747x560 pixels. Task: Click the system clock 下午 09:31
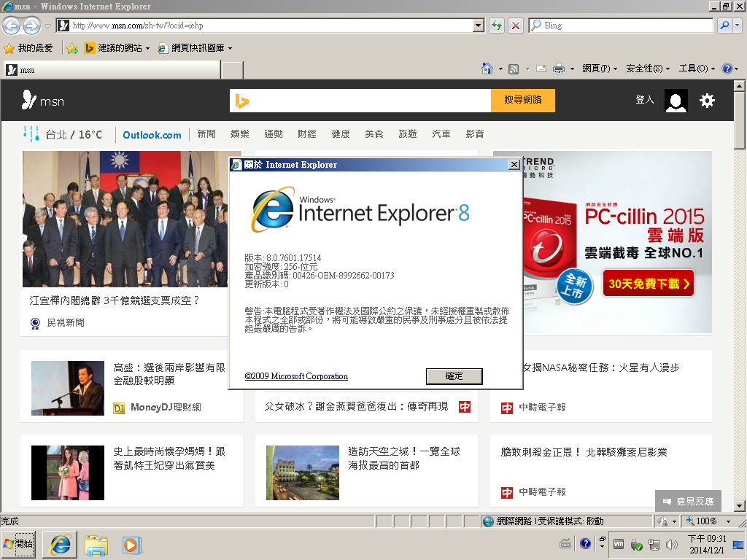(x=706, y=539)
